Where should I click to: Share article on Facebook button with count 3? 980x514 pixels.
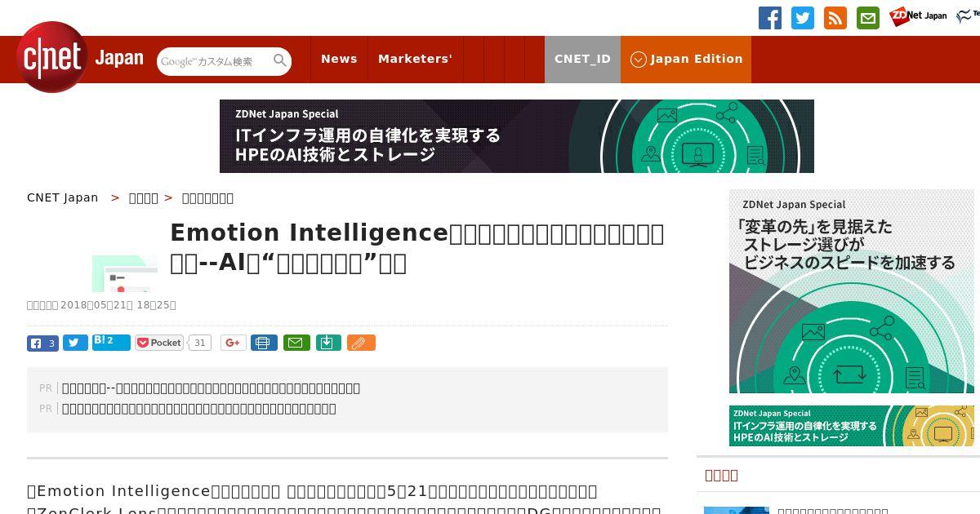click(x=42, y=343)
